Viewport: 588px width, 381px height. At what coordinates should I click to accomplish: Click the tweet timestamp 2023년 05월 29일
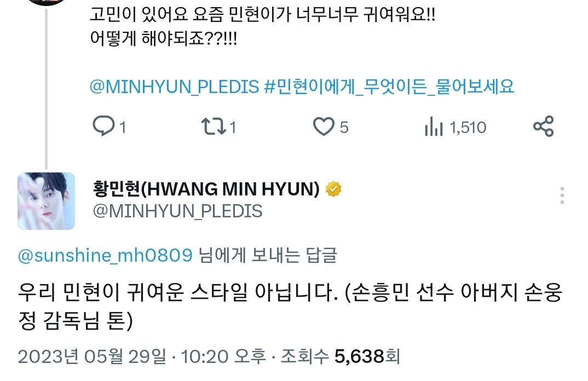[91, 356]
